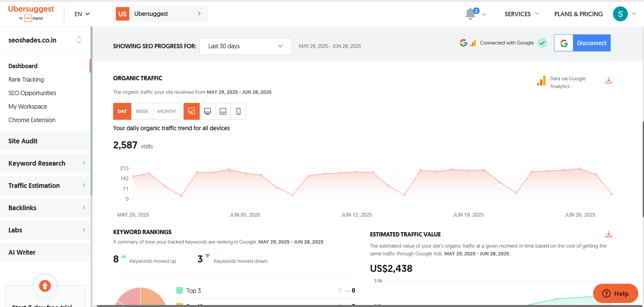Open the notifications bell
644x307 pixels.
pyautogui.click(x=471, y=14)
